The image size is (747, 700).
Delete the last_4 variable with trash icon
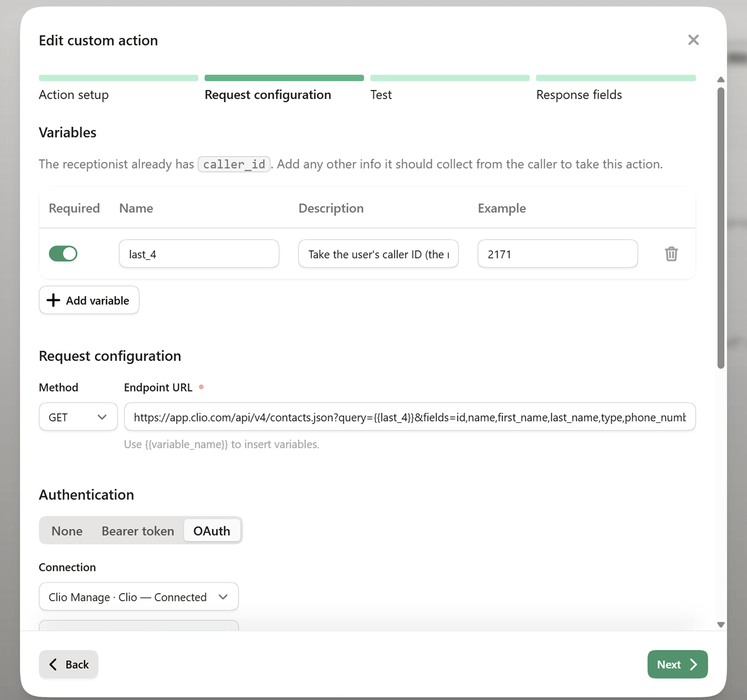point(671,254)
